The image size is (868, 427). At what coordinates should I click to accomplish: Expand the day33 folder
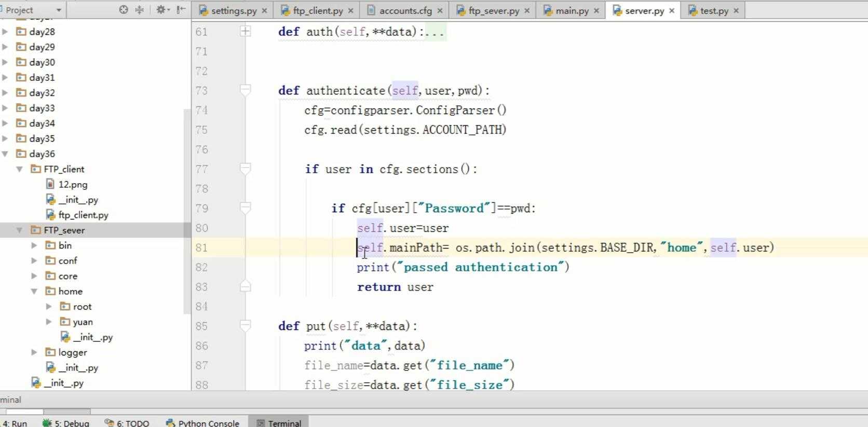point(5,108)
